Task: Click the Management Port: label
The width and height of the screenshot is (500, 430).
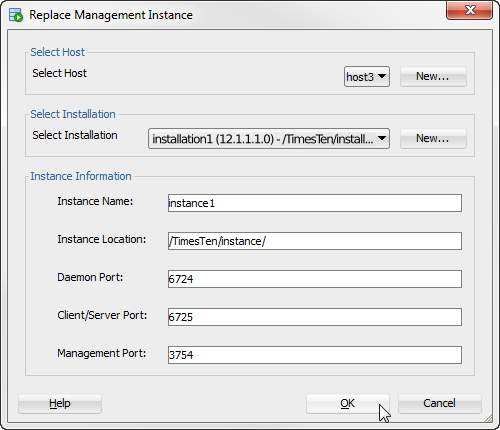Action: click(x=102, y=353)
